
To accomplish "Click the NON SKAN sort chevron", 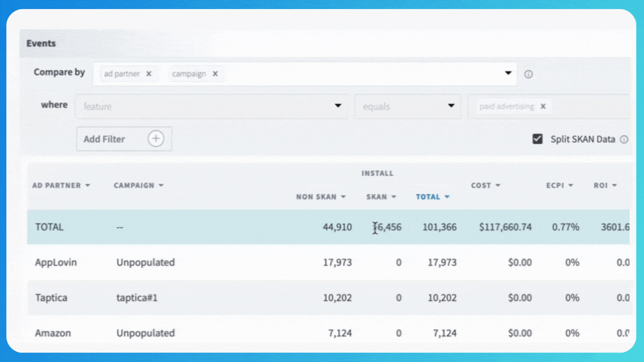I will click(x=343, y=197).
